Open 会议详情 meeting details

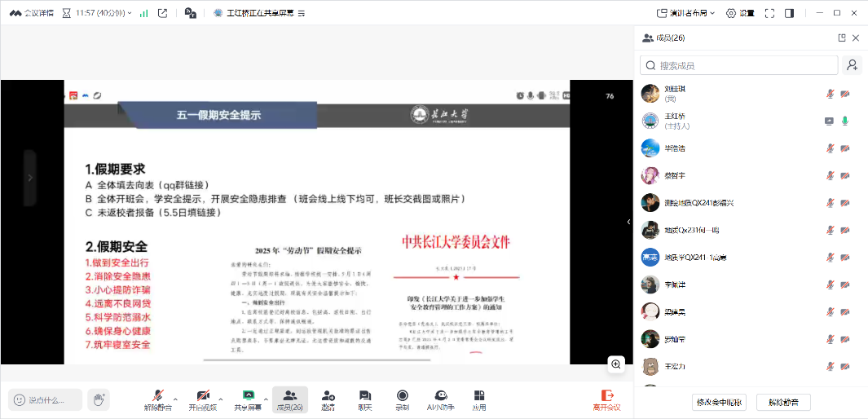32,13
